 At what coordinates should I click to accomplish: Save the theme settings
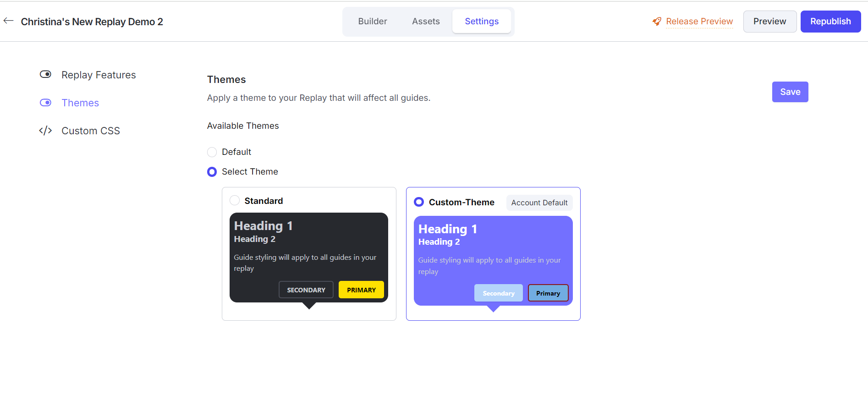coord(790,92)
